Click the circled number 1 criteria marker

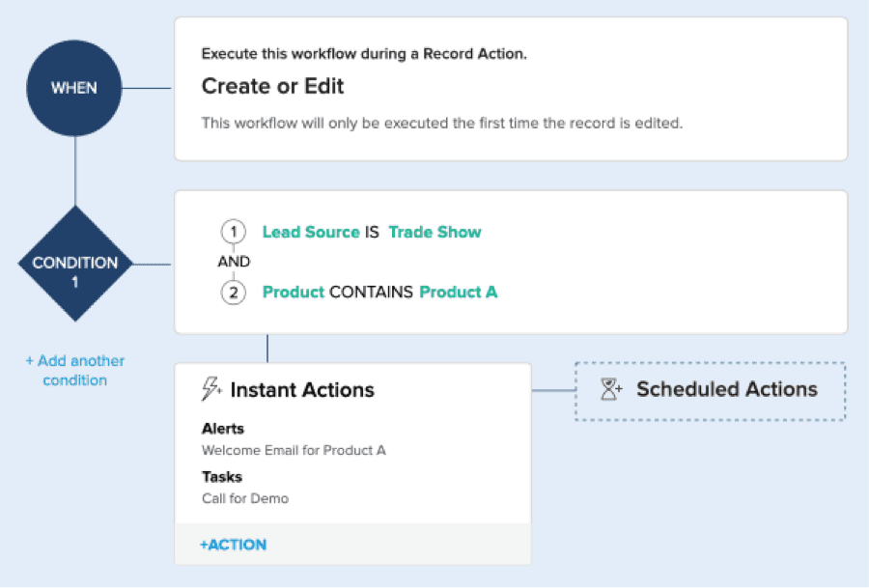click(x=234, y=232)
